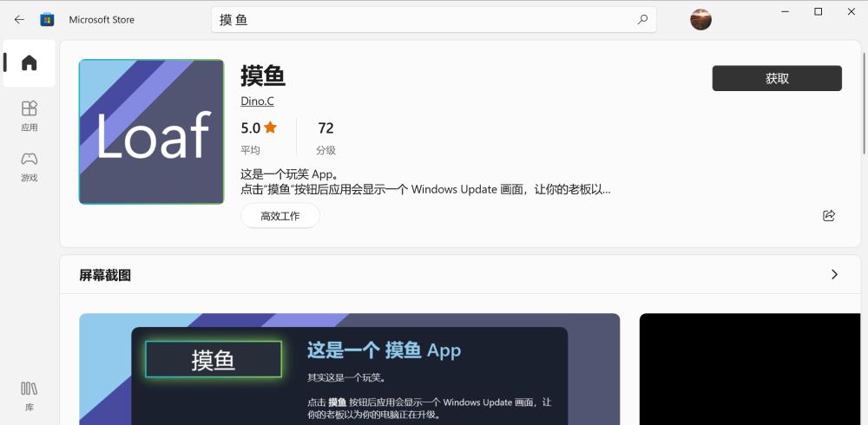Click the 72 ratings count

pos(326,128)
